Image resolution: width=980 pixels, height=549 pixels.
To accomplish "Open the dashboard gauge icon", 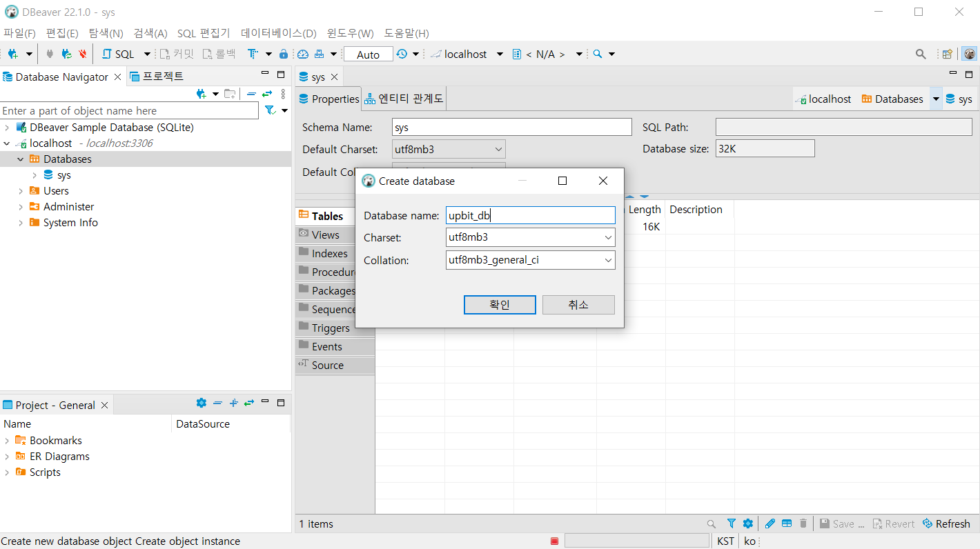I will (x=303, y=54).
